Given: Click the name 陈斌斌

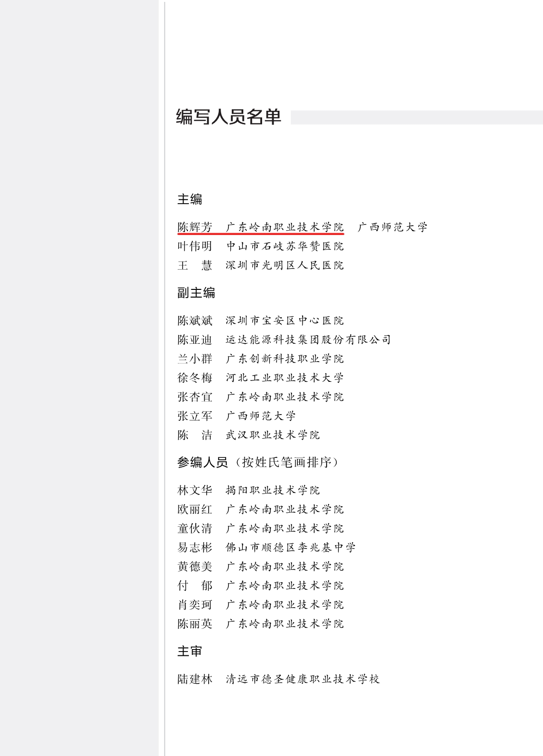Looking at the screenshot, I should 195,321.
